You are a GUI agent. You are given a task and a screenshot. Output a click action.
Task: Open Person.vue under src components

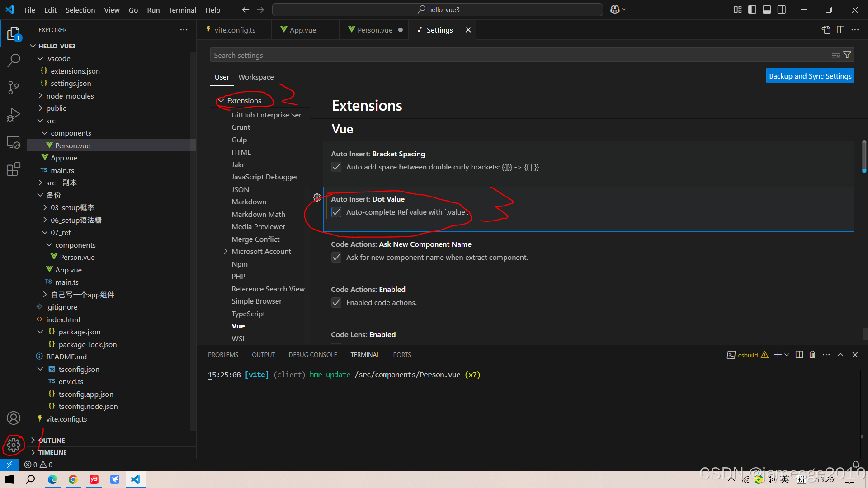coord(112,145)
